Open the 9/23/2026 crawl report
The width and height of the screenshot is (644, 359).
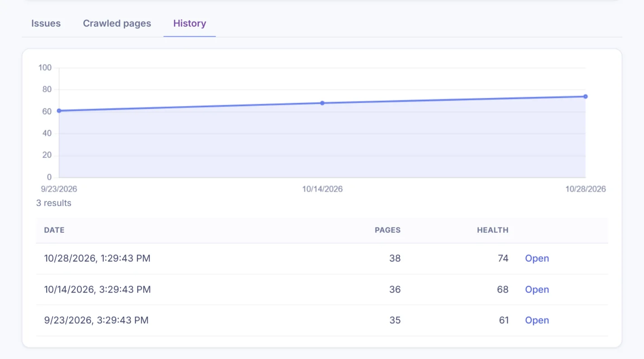coord(537,320)
